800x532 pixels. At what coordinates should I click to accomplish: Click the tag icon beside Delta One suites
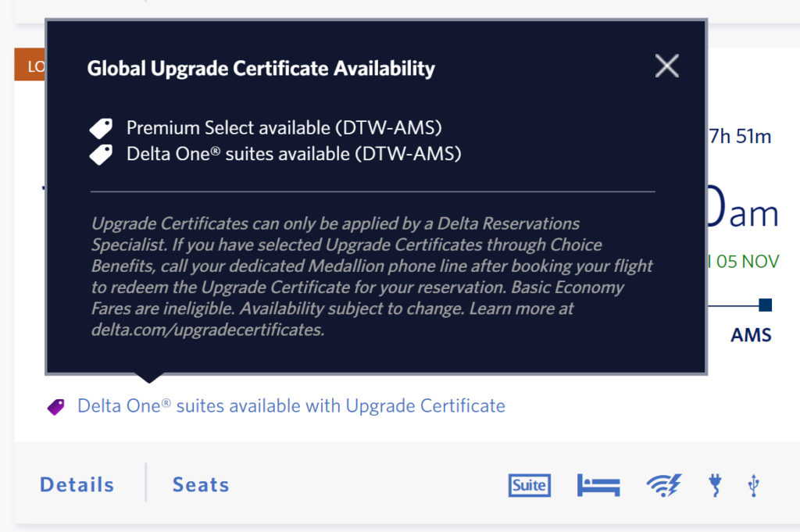pyautogui.click(x=100, y=153)
